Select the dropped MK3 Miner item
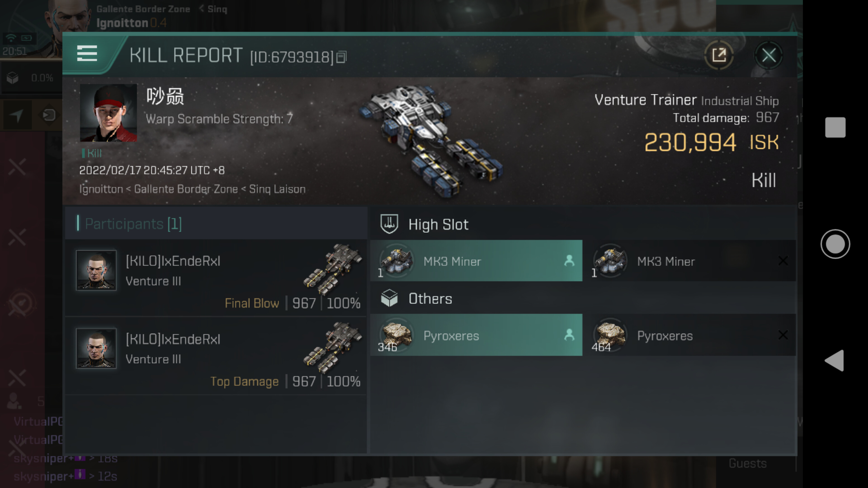 coord(476,261)
